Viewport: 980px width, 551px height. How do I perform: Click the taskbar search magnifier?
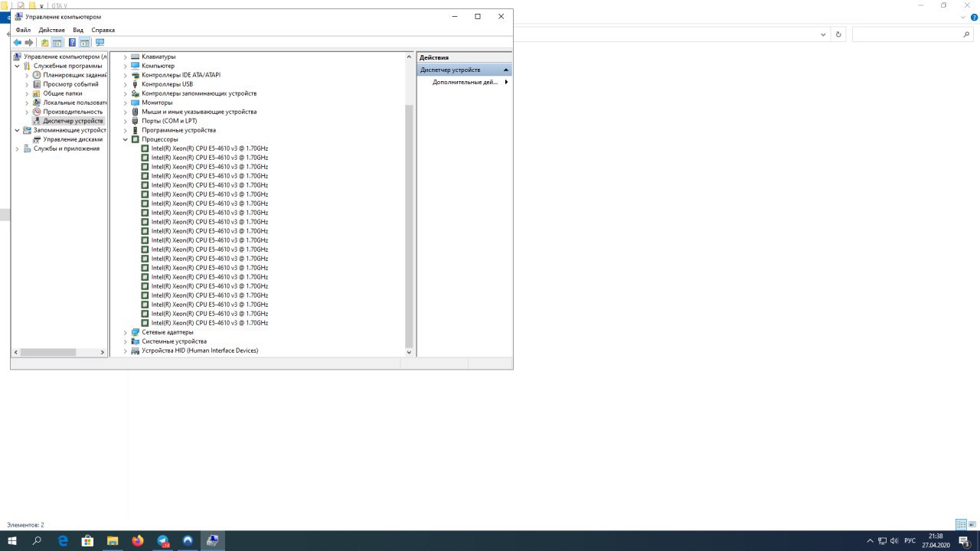[x=37, y=540]
